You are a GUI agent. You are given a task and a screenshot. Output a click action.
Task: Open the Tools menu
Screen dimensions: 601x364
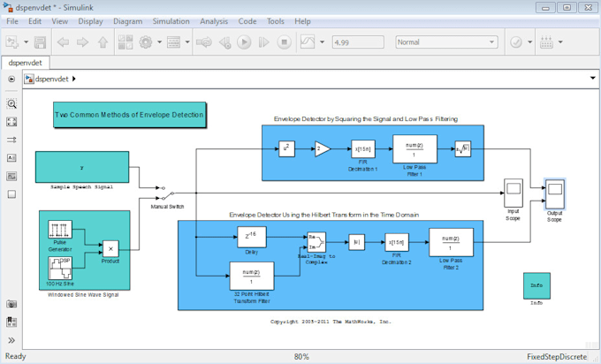276,21
